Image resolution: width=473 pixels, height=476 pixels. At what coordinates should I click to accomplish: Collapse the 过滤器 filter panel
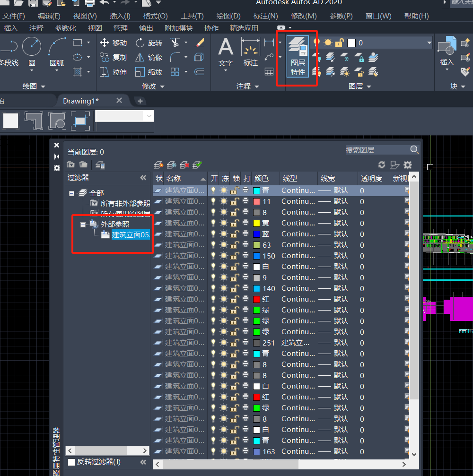click(143, 178)
